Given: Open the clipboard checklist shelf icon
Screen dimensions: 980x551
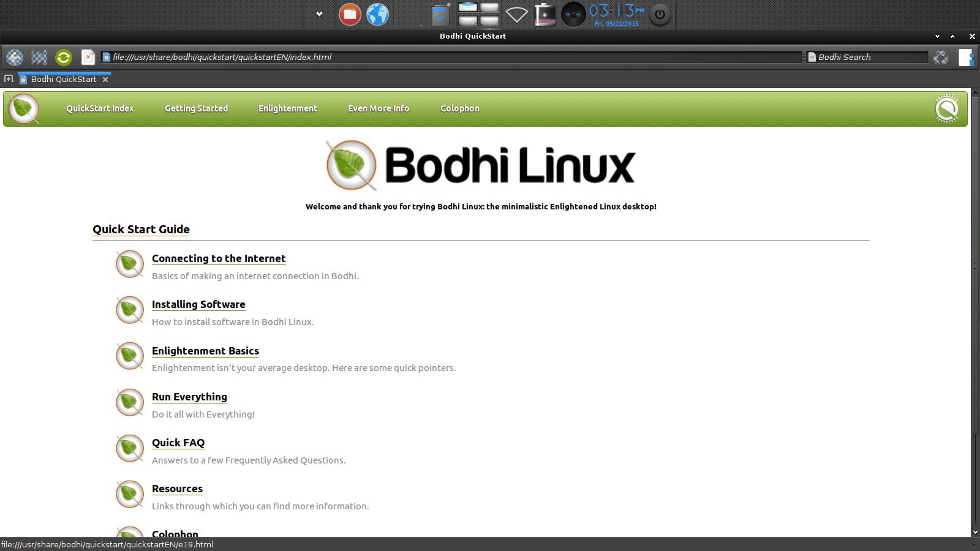Looking at the screenshot, I should click(440, 15).
